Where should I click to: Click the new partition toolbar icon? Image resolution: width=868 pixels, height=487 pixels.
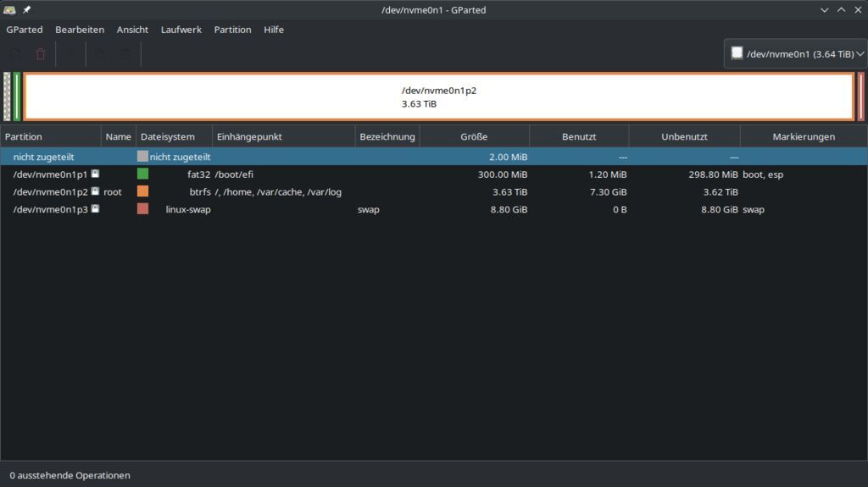point(16,54)
